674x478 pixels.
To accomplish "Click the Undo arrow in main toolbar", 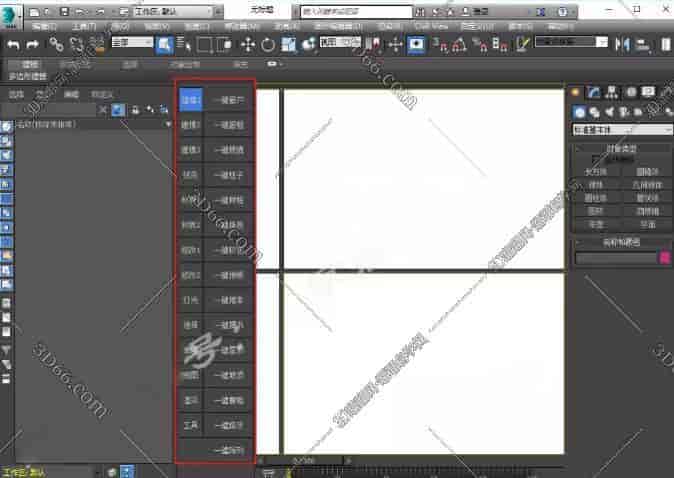I will (x=13, y=44).
